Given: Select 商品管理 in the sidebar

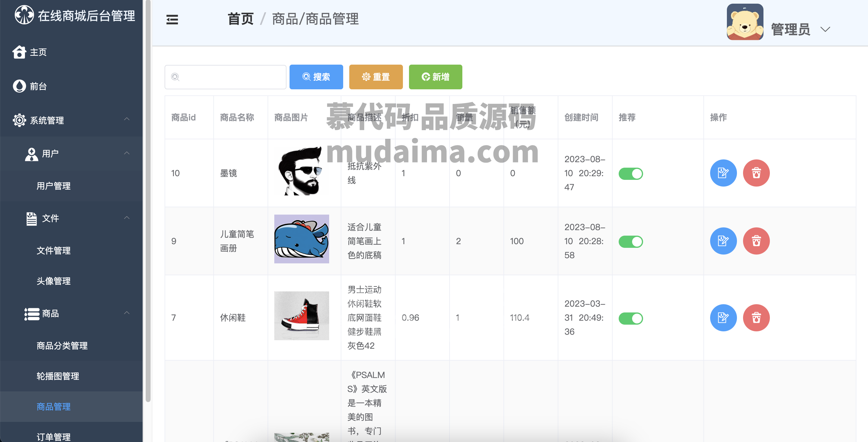Looking at the screenshot, I should [x=71, y=407].
